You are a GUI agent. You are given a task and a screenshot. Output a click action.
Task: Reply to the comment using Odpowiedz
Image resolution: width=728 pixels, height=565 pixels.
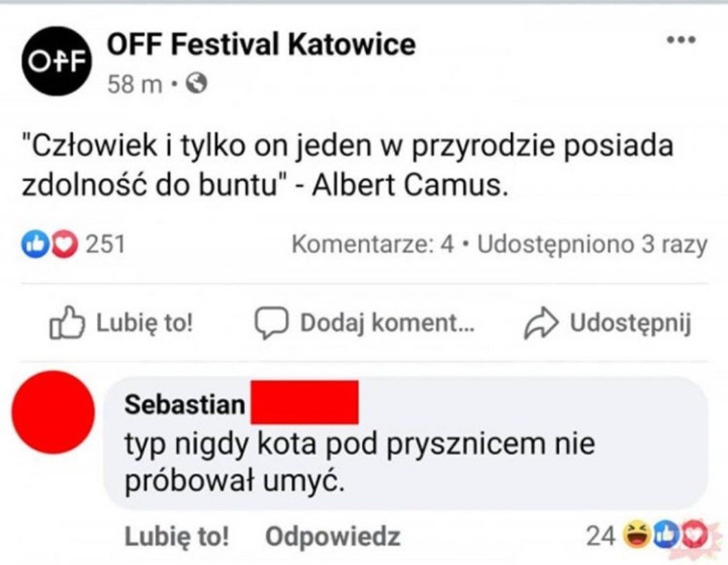pos(332,537)
